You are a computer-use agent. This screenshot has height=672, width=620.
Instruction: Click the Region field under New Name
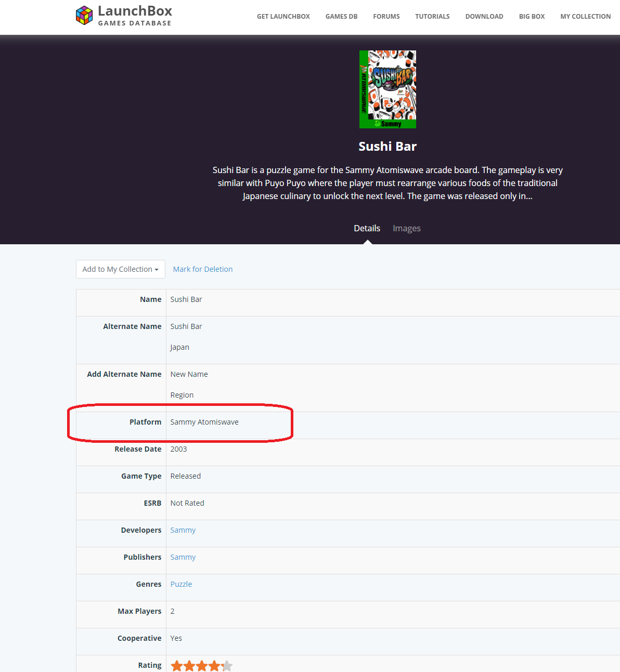[x=182, y=395]
